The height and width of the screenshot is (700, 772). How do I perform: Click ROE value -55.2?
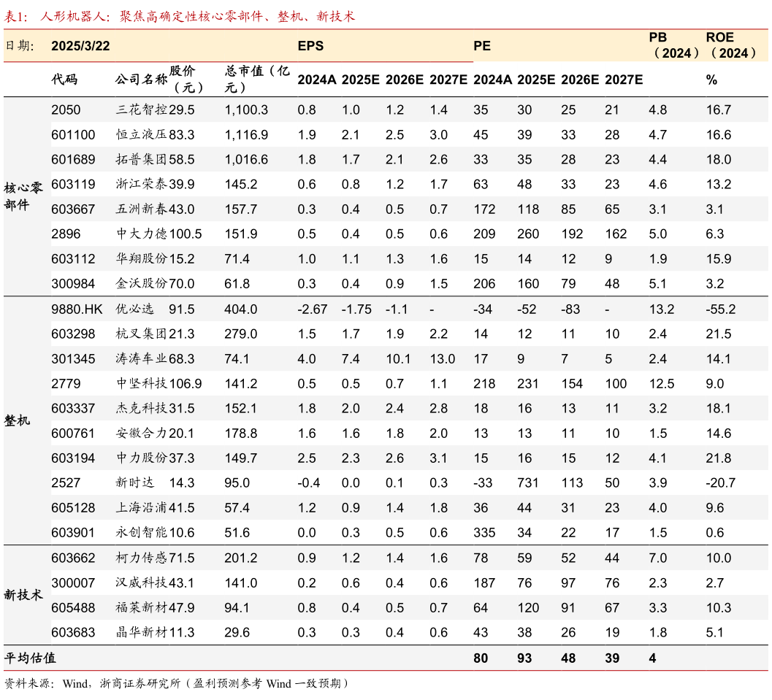click(721, 309)
